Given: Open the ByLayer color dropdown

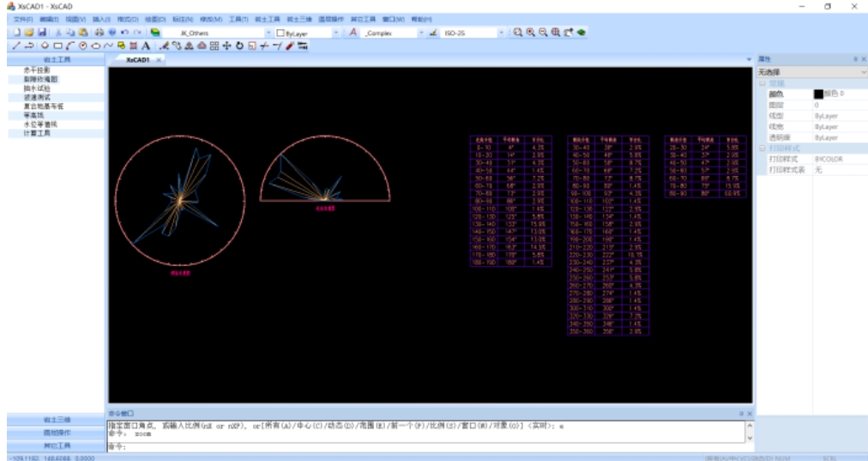Looking at the screenshot, I should pyautogui.click(x=336, y=33).
